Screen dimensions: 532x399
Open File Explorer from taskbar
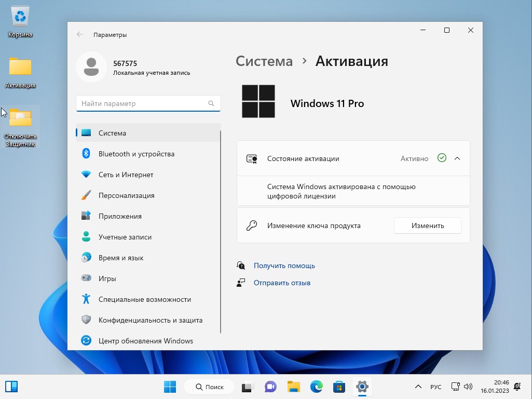coord(293,387)
